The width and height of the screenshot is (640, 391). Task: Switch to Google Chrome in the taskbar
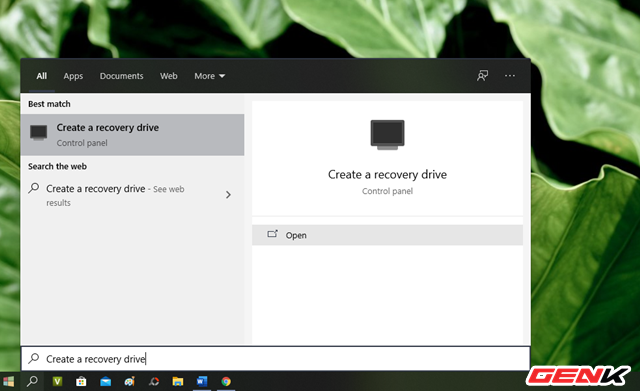(226, 382)
